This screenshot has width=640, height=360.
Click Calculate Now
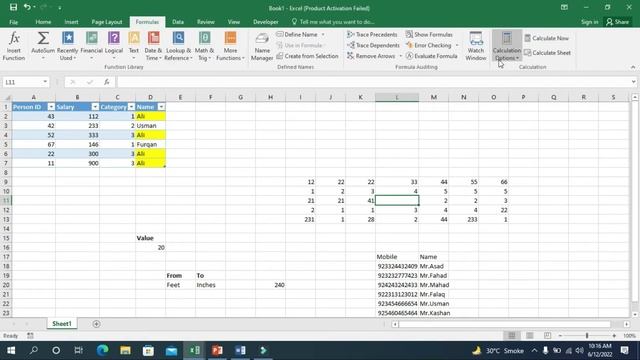pyautogui.click(x=546, y=38)
